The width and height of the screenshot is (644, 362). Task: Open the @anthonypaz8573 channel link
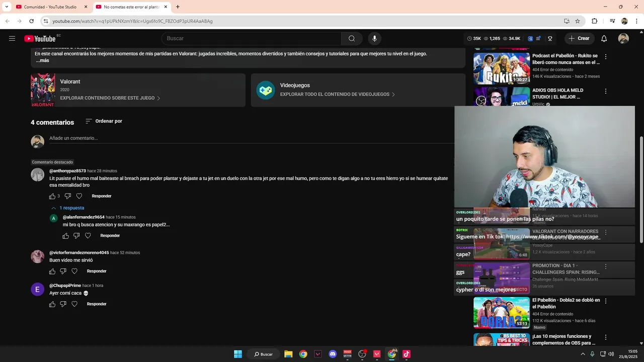pyautogui.click(x=67, y=171)
